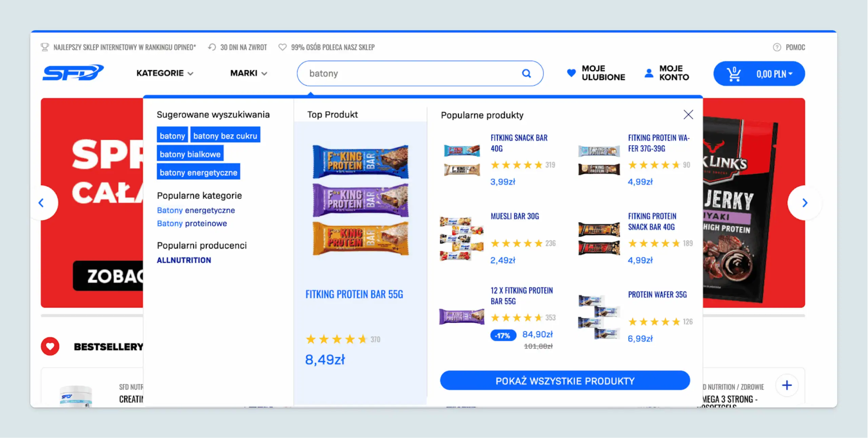Open Fitking Protein Bar 55g top product image
Image resolution: width=868 pixels, height=438 pixels.
360,200
